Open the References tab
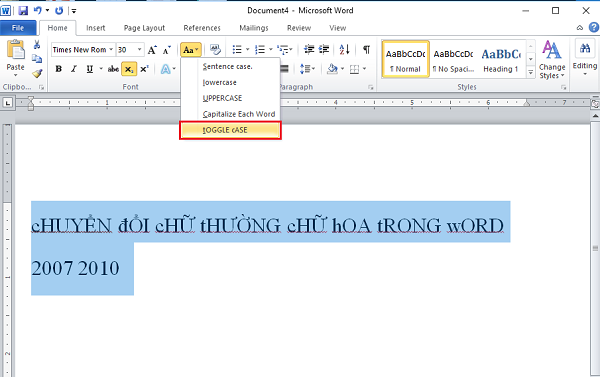The width and height of the screenshot is (600, 377). click(x=202, y=28)
